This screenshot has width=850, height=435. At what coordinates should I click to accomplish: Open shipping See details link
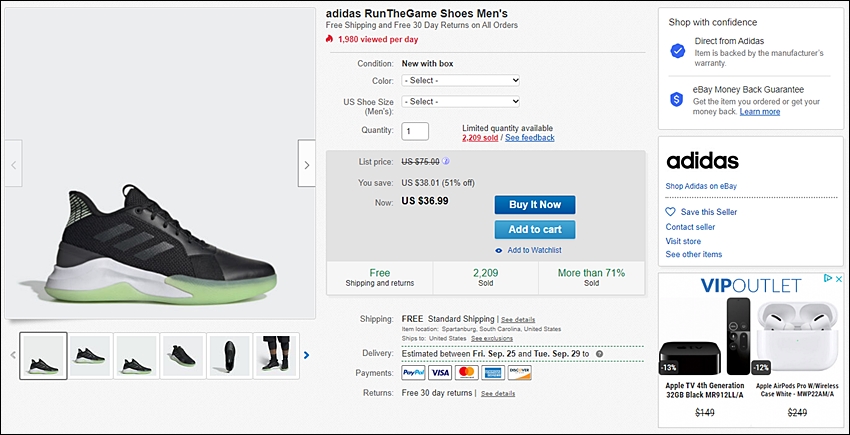pyautogui.click(x=518, y=319)
